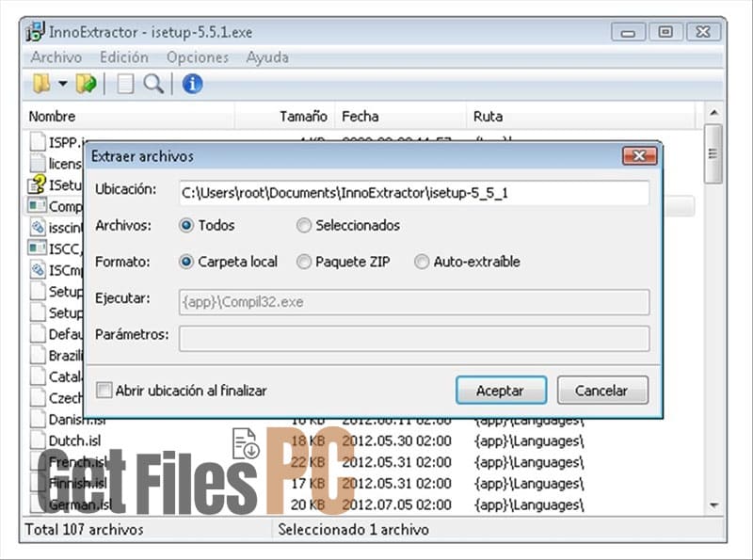Maximize the InnoExtractor window
The height and width of the screenshot is (560, 753).
coord(665,32)
